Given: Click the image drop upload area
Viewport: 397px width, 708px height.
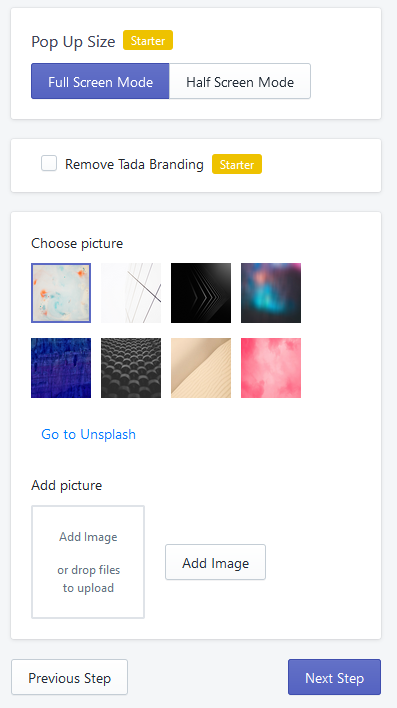Looking at the screenshot, I should coord(88,562).
